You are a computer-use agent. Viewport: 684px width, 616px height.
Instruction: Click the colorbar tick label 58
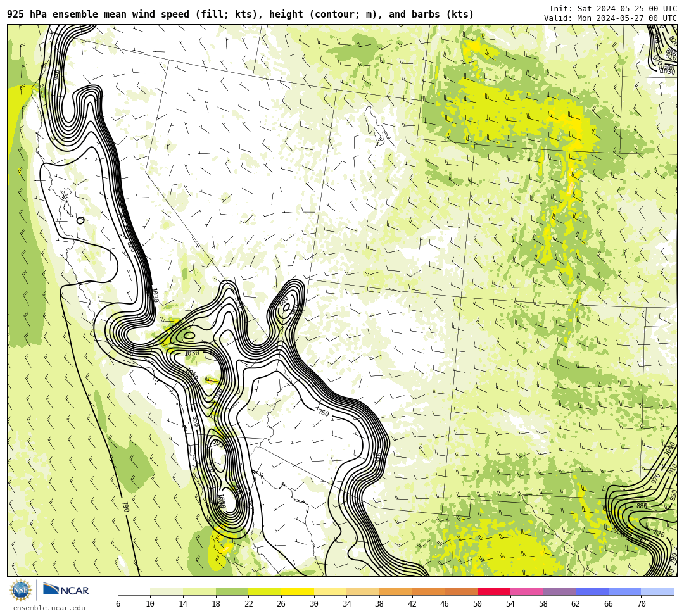(x=543, y=604)
